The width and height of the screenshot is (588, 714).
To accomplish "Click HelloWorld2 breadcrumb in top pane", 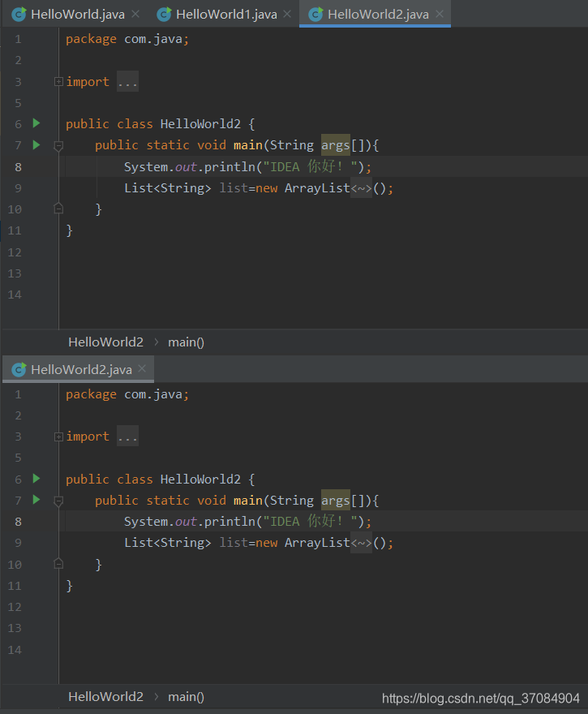I will (x=105, y=342).
